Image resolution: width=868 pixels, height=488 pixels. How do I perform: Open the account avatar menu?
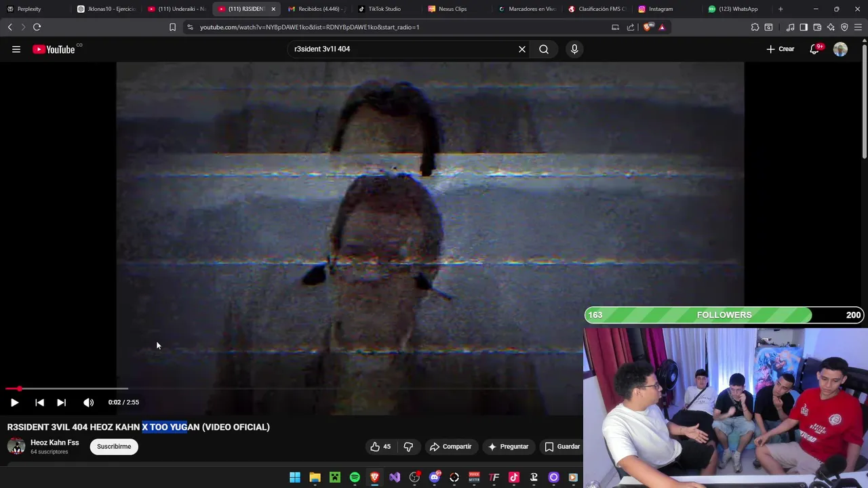(x=840, y=49)
